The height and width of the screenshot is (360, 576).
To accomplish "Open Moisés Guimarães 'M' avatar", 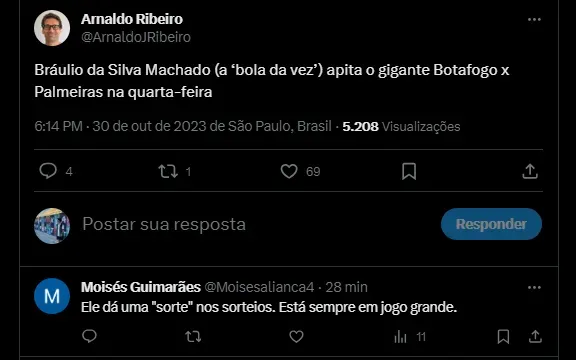I will (x=52, y=296).
